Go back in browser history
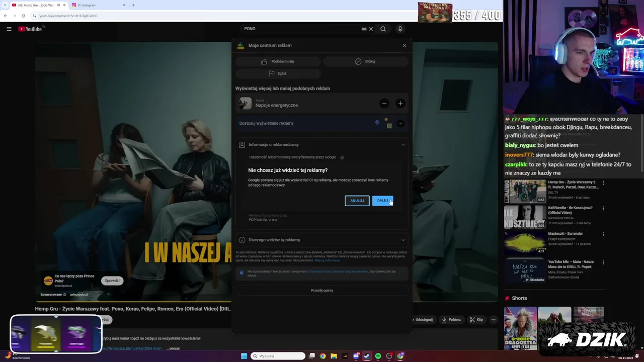Image resolution: width=644 pixels, height=362 pixels. [5, 16]
